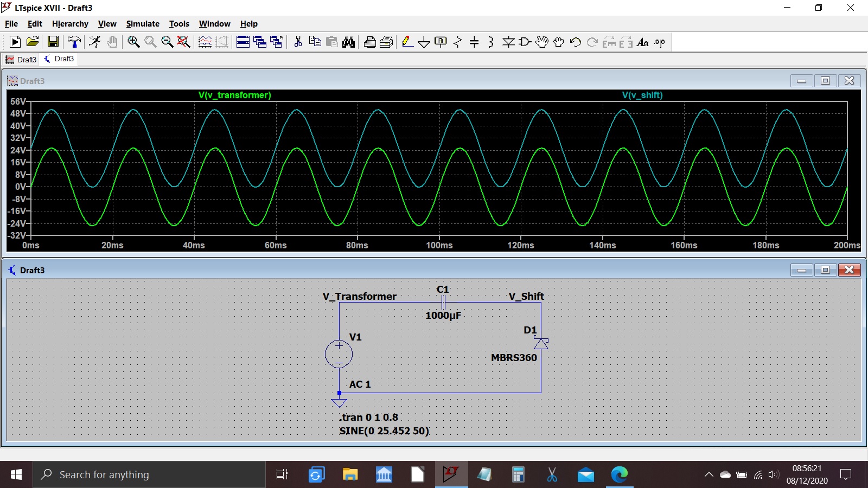Click the Find binoculars icon
Image resolution: width=868 pixels, height=488 pixels.
tap(349, 42)
